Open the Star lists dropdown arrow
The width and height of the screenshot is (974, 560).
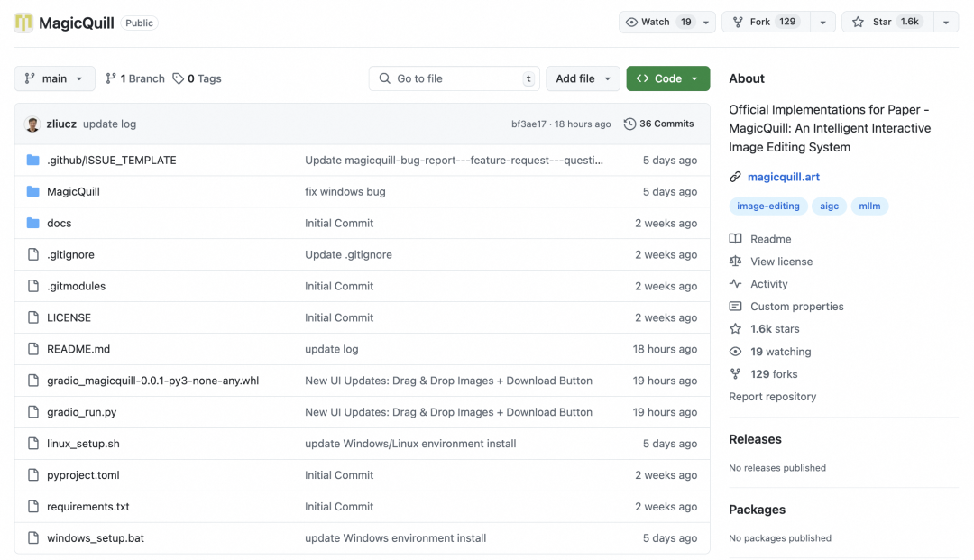pyautogui.click(x=945, y=23)
